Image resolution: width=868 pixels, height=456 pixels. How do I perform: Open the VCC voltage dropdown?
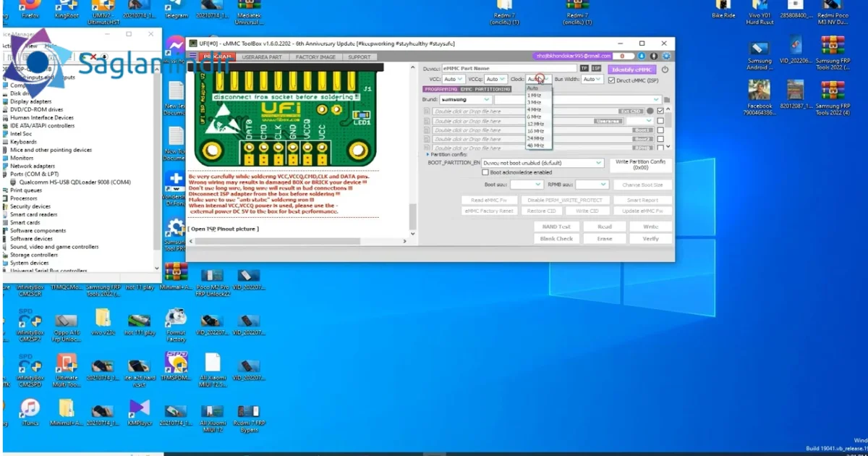click(x=454, y=79)
